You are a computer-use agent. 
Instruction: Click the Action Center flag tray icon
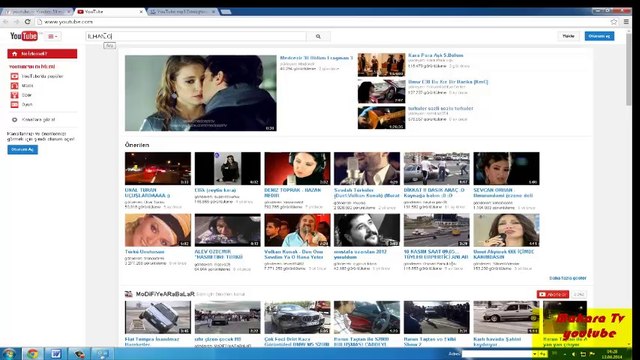592,354
